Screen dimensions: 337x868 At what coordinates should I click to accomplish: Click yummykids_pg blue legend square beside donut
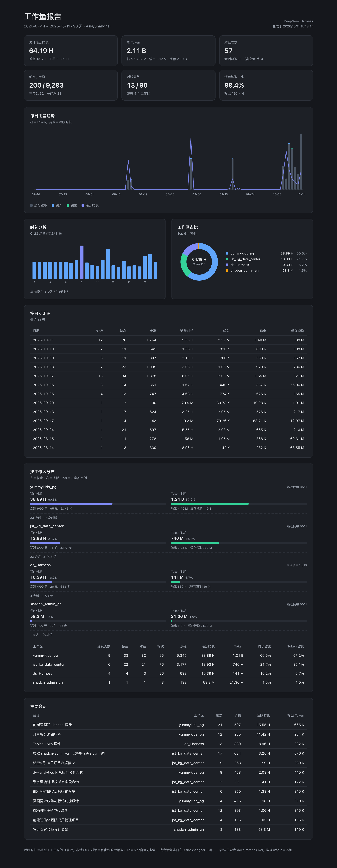(x=227, y=253)
